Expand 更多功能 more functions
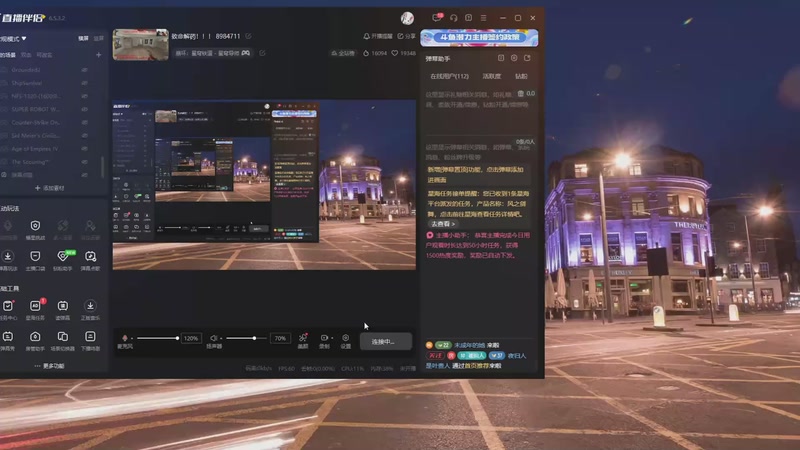 point(49,366)
